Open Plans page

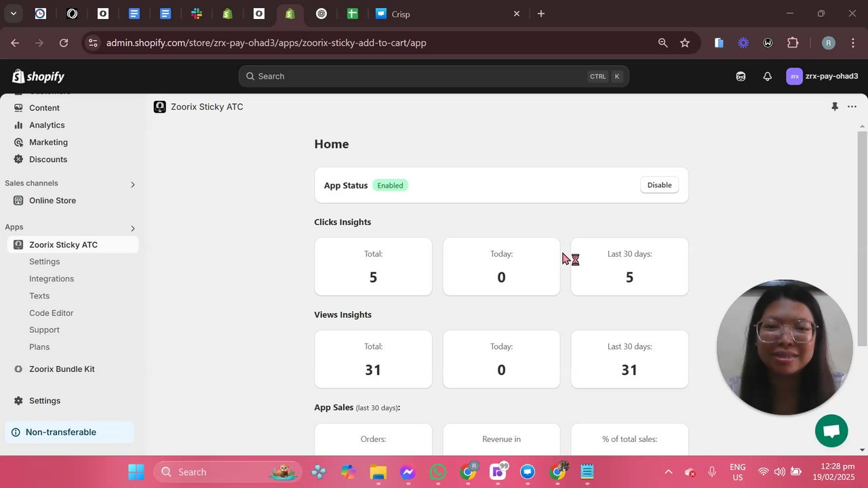point(39,347)
